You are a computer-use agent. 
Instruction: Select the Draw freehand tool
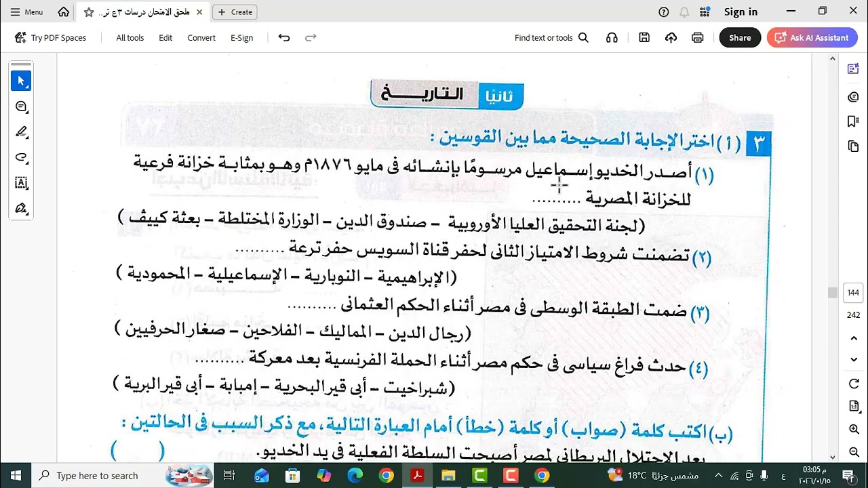(x=21, y=157)
